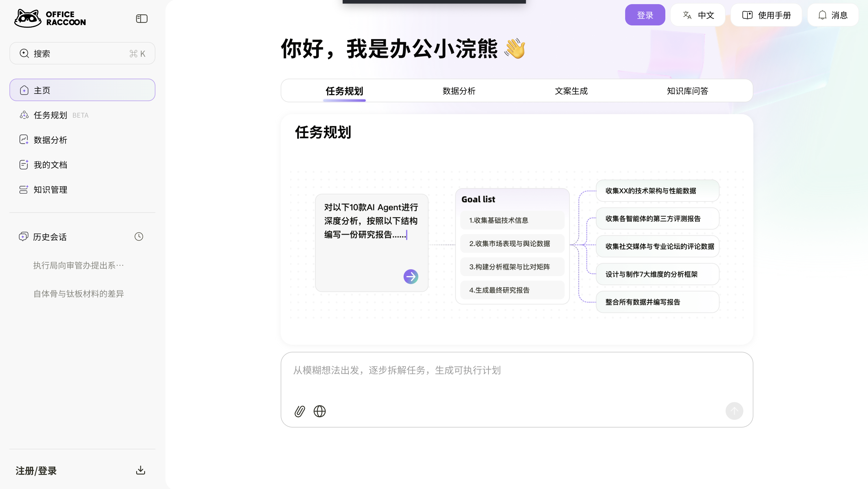The image size is (868, 489).
Task: Click the clock icon beside 历史会话
Action: (139, 237)
